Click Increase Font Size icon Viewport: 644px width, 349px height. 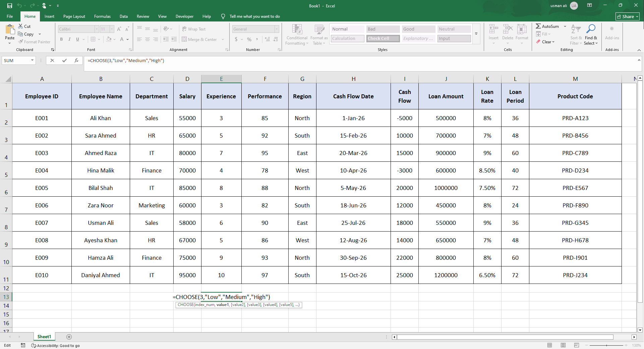click(x=119, y=29)
